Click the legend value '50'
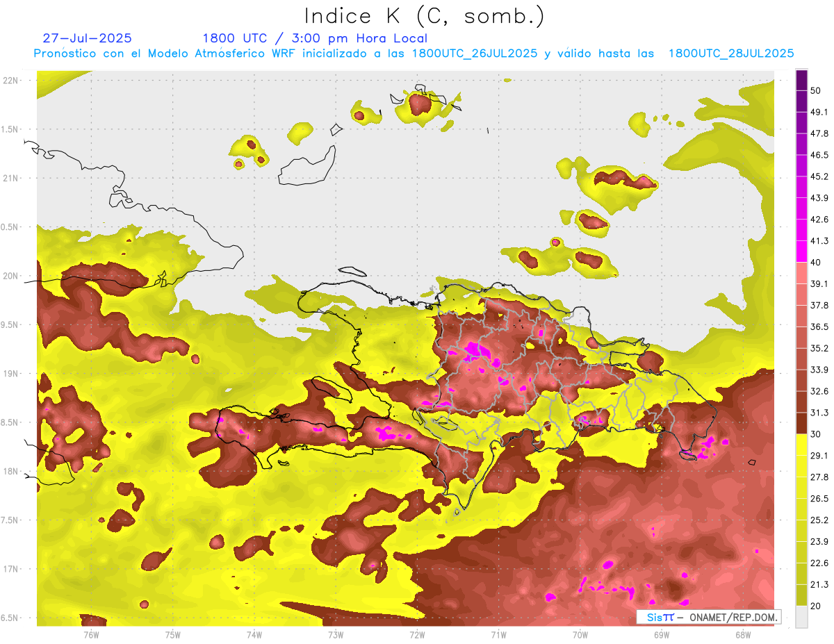 815,90
